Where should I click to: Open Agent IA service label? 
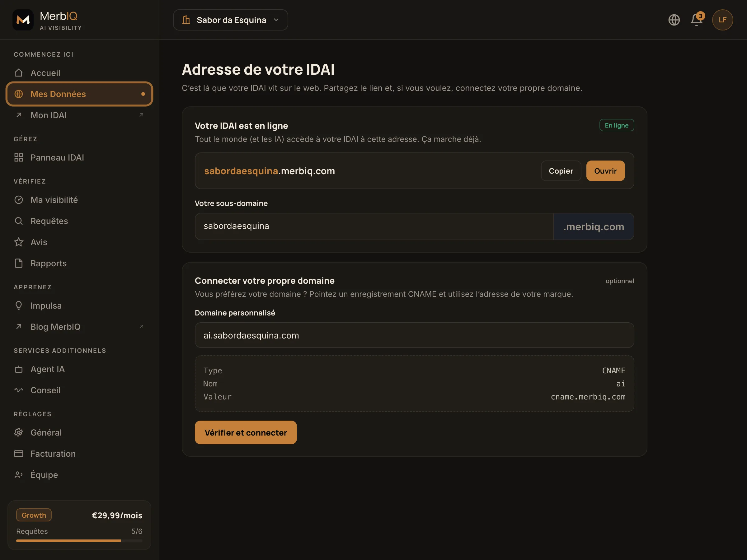pyautogui.click(x=48, y=369)
